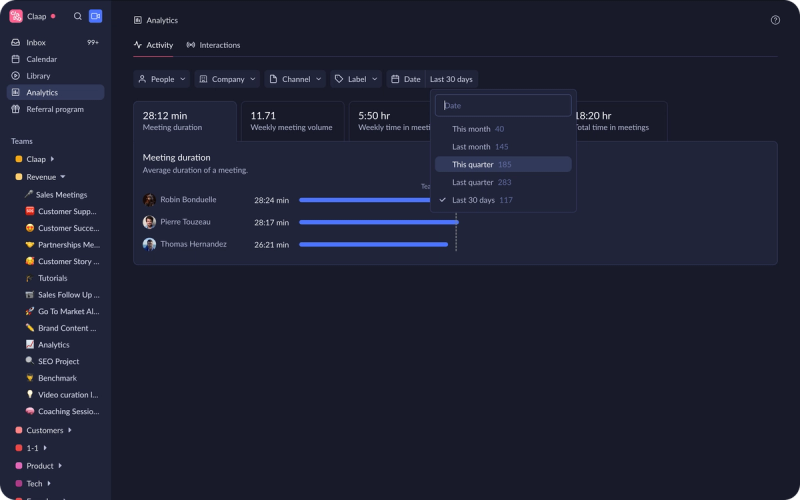Click the Coaching Session brain icon
The image size is (800, 500).
30,411
